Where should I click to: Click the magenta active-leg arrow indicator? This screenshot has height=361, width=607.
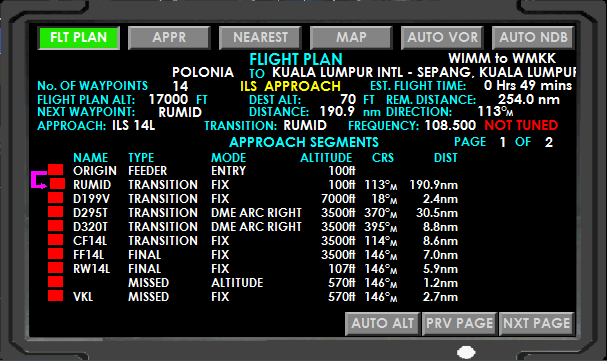coord(39,180)
